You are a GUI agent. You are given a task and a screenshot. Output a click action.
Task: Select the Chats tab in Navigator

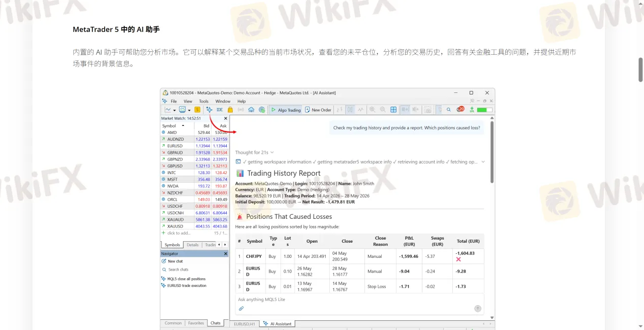216,323
